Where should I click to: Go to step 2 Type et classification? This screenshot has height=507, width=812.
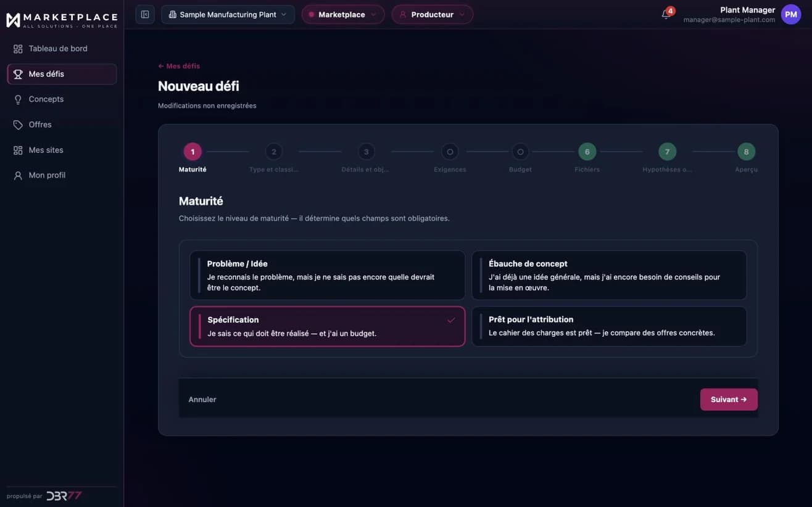[x=274, y=152]
